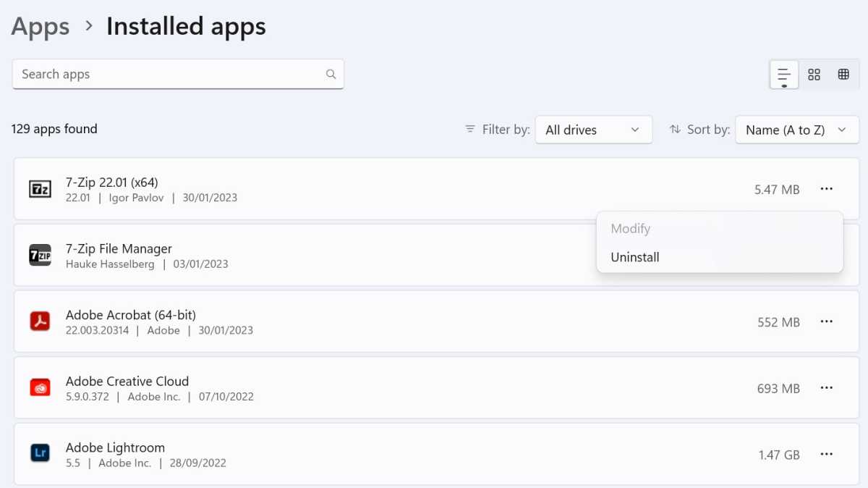Select the Adobe Creative Cloud name
This screenshot has width=868, height=488.
127,381
